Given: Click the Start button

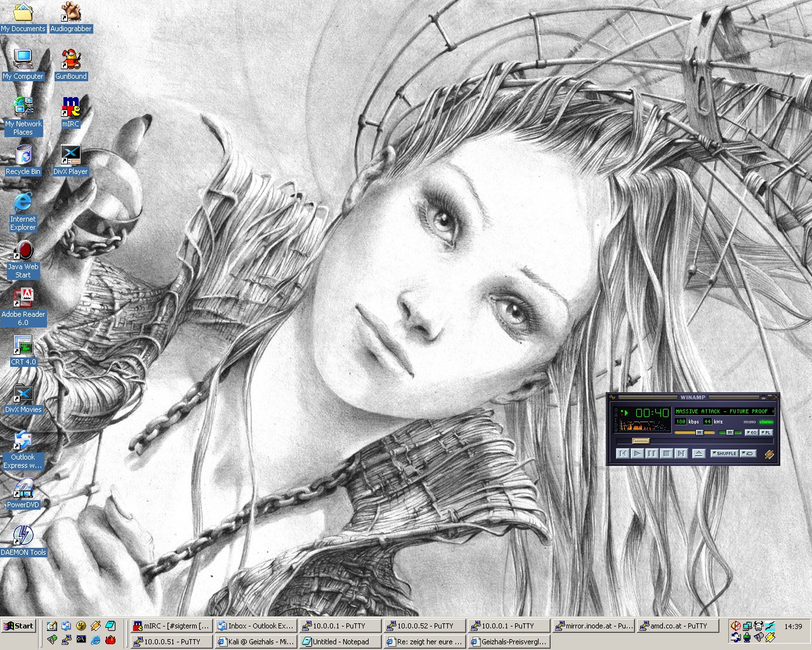Looking at the screenshot, I should click(18, 626).
